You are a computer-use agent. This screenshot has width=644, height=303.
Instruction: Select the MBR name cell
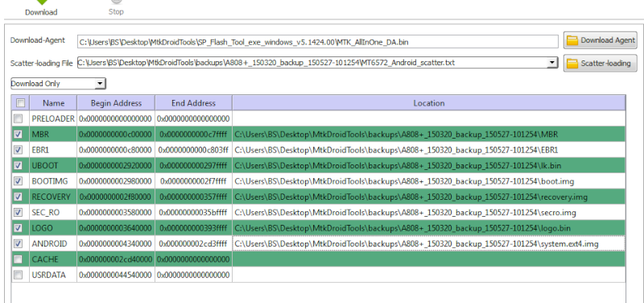point(53,135)
